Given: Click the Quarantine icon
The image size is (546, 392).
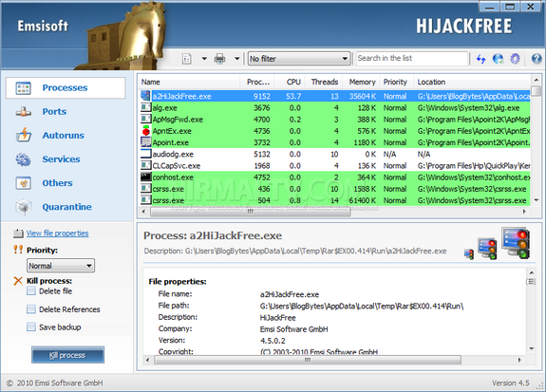Looking at the screenshot, I should pos(24,207).
